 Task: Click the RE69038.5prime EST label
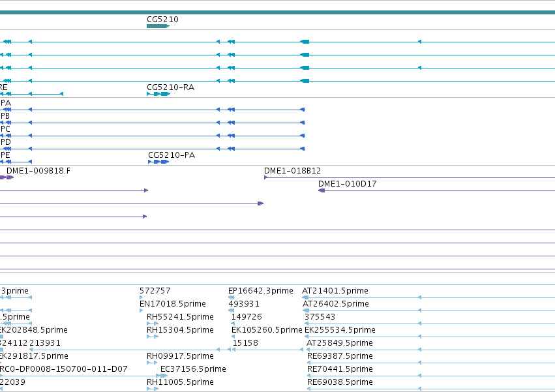pyautogui.click(x=340, y=382)
